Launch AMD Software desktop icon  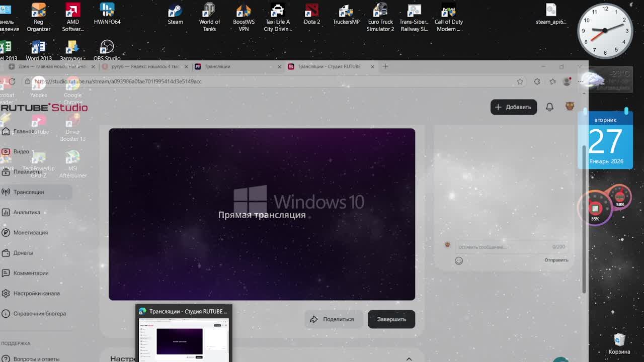(x=73, y=17)
